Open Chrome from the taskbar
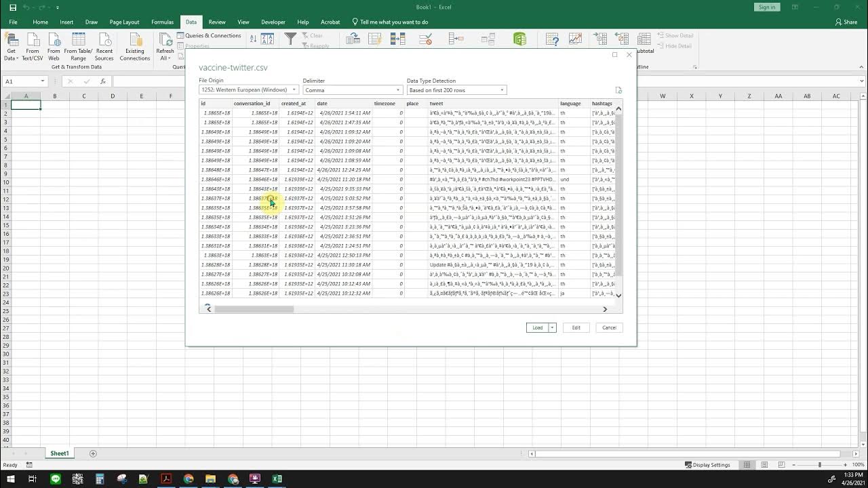 (x=188, y=479)
